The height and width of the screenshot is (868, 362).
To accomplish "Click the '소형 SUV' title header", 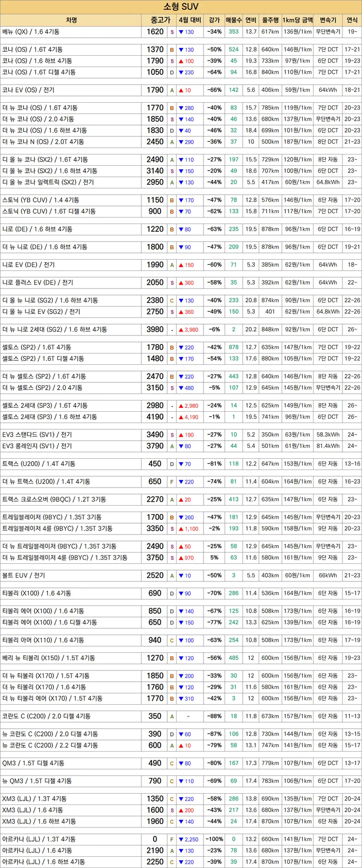I will tap(181, 6).
